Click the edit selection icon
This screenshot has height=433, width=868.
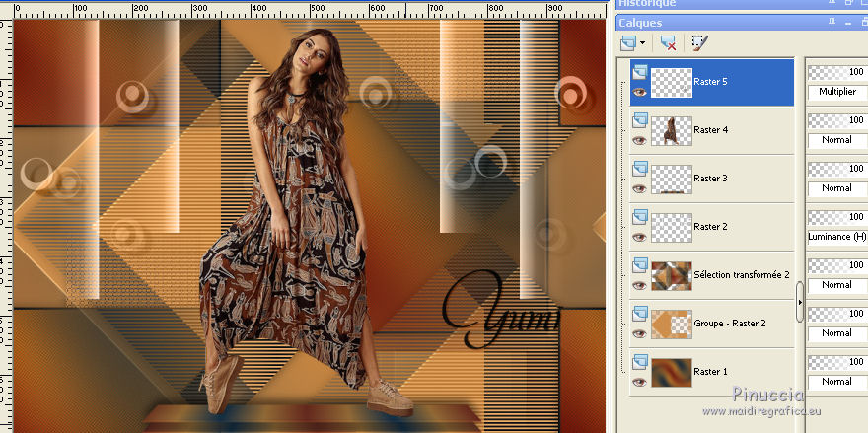700,43
